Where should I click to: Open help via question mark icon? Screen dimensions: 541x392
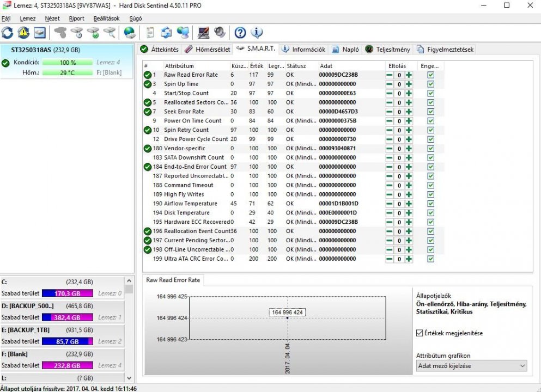pyautogui.click(x=240, y=33)
